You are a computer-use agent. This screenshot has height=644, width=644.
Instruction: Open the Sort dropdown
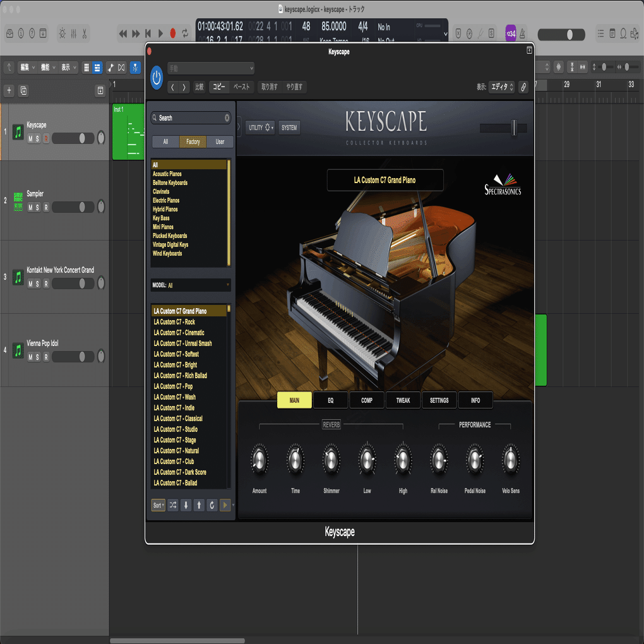(158, 505)
